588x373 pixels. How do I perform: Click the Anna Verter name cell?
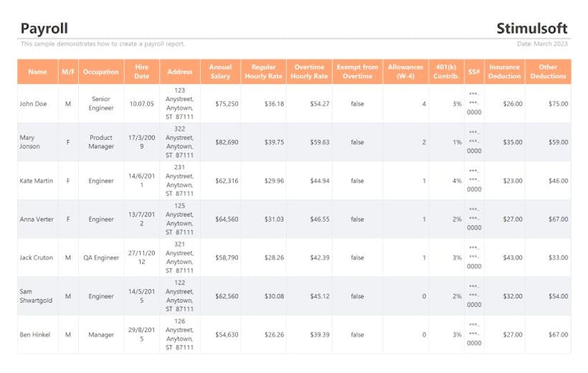click(x=36, y=220)
